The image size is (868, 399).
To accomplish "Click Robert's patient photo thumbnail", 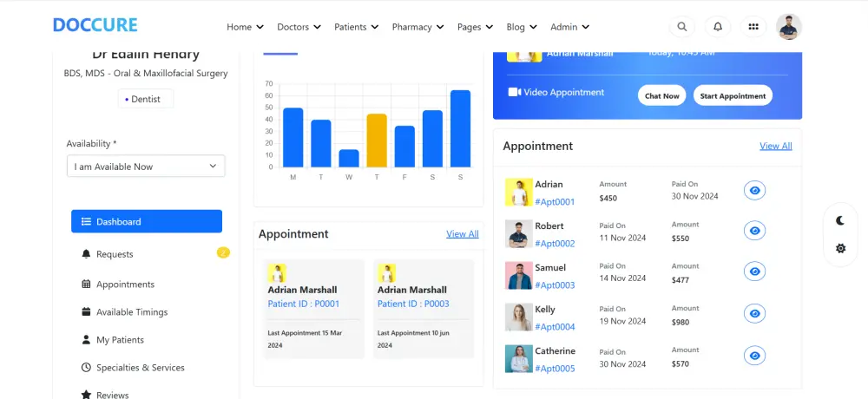I will click(519, 233).
